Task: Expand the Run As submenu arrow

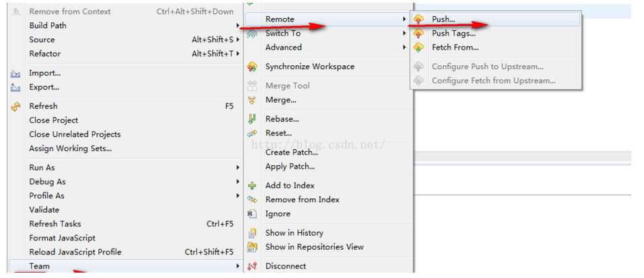Action: coord(237,167)
